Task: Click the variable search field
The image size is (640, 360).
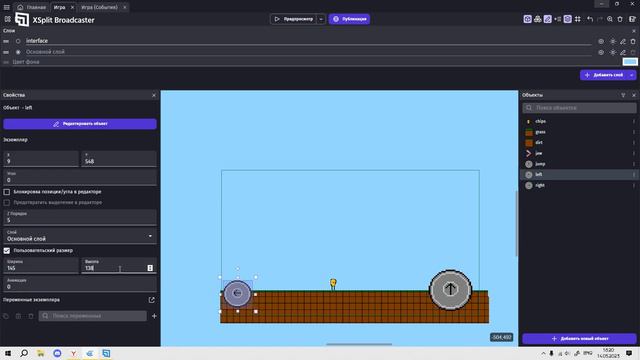Action: pos(93,316)
